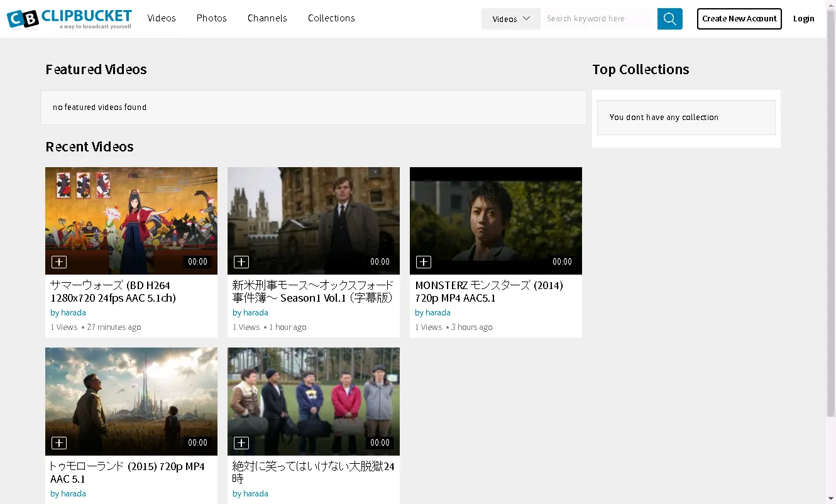Click the ClipBucket logo
836x504 pixels.
tap(69, 19)
